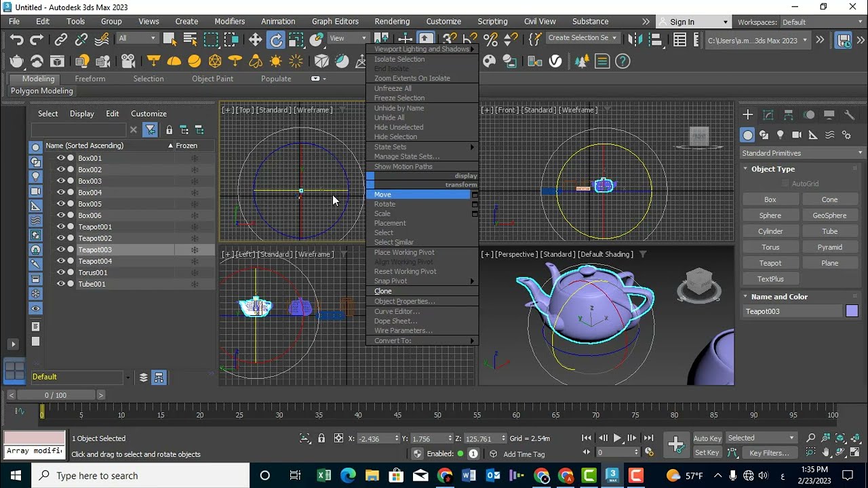Toggle visibility eye of Box004
Screen dimensions: 868x488
pos(60,192)
